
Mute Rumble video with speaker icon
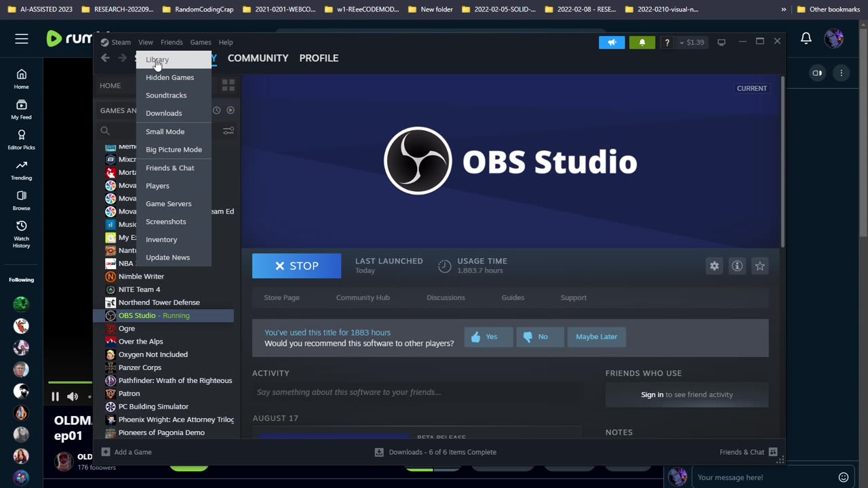click(x=73, y=396)
